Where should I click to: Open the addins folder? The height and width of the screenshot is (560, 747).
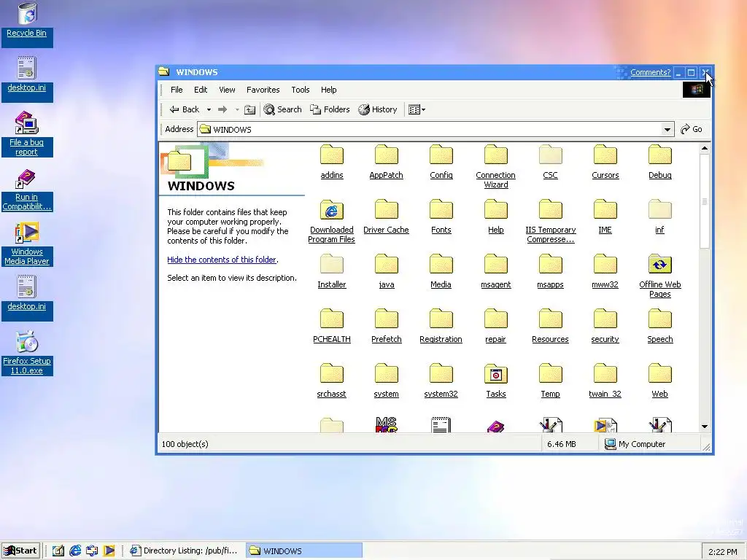click(x=332, y=161)
